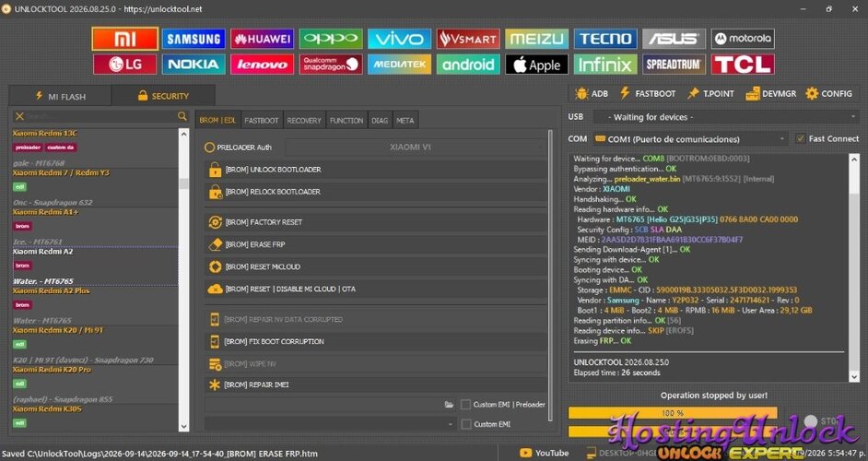Enable the Custom EMI checkbox
The image size is (868, 461).
(x=466, y=424)
